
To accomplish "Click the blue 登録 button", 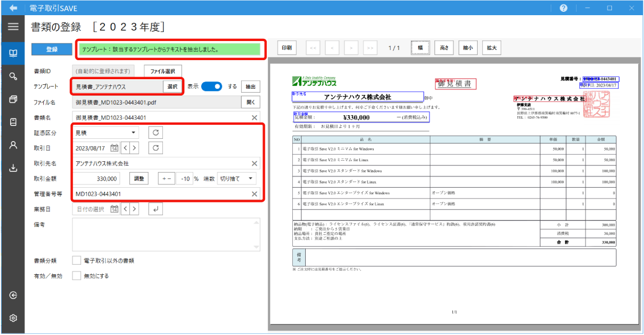I will (x=52, y=49).
